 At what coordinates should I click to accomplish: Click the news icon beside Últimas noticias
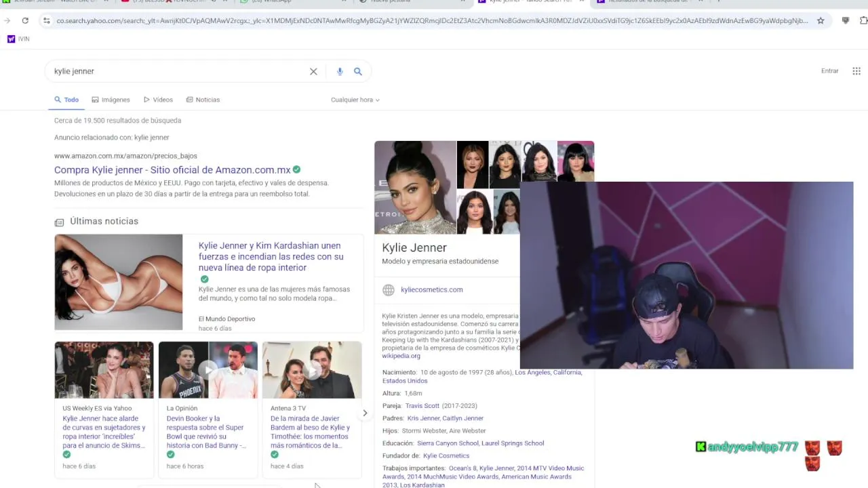[x=59, y=222]
